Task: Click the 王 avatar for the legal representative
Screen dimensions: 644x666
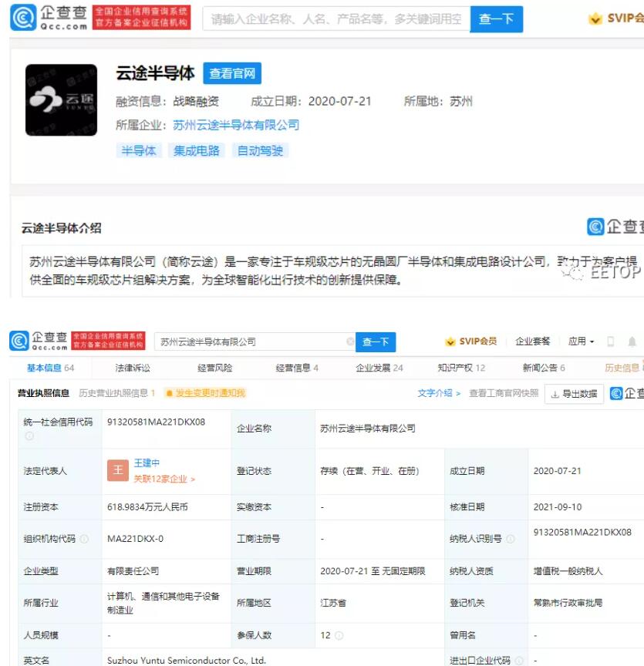Action: [118, 470]
